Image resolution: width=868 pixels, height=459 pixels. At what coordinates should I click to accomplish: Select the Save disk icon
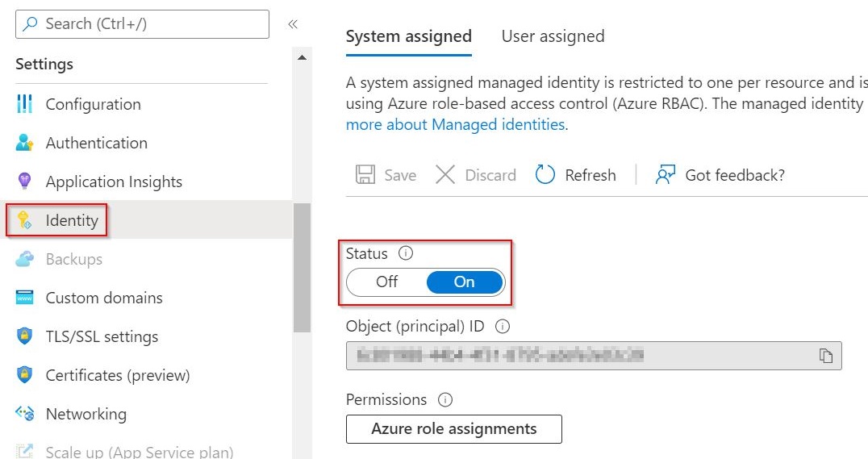(x=365, y=175)
